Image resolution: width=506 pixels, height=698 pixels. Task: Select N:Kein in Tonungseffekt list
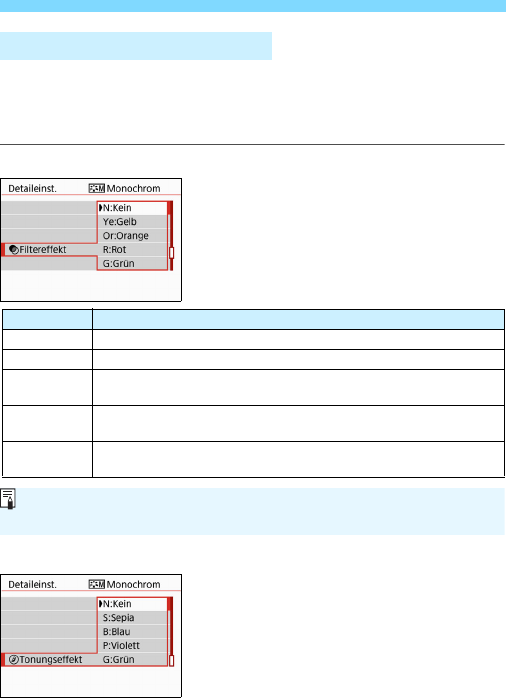(x=132, y=604)
